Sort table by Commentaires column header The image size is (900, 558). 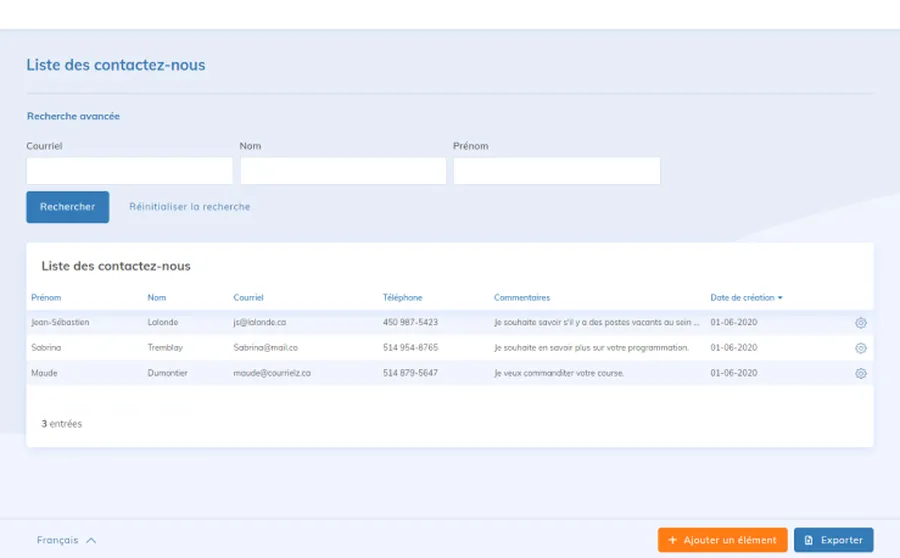pos(522,298)
